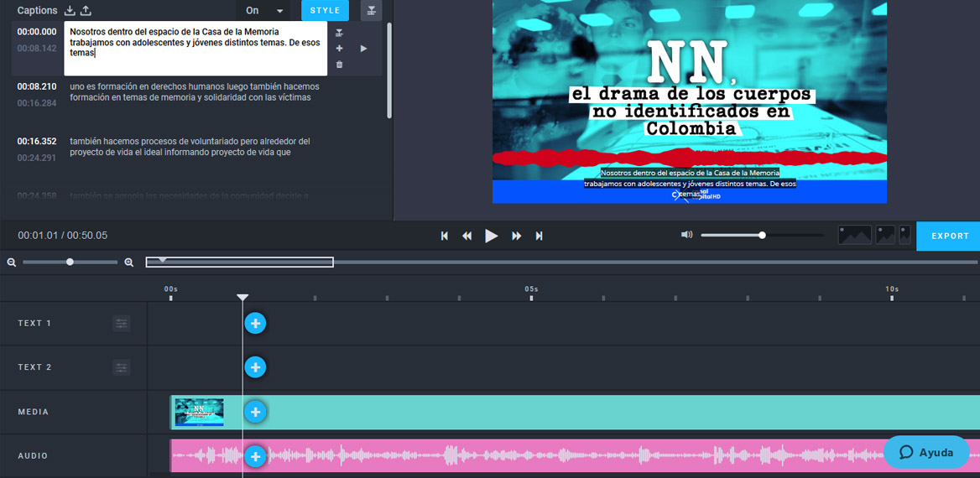Select the MEDIA track label

click(33, 413)
